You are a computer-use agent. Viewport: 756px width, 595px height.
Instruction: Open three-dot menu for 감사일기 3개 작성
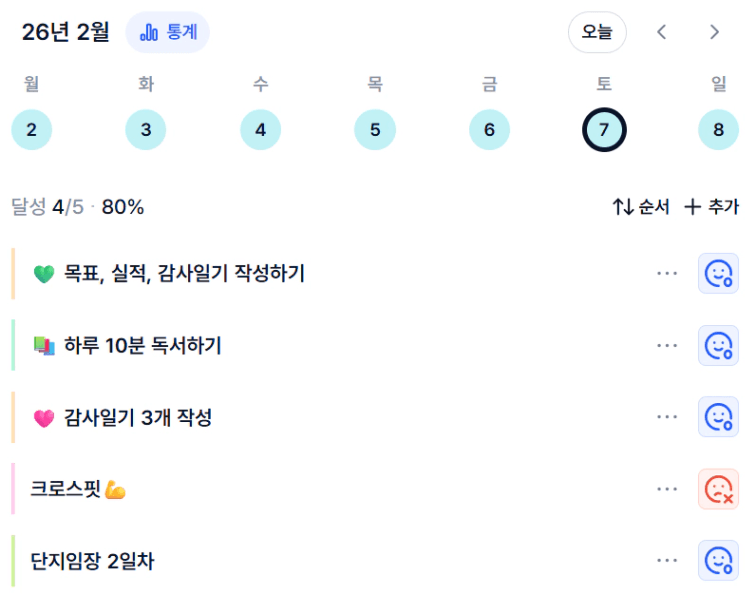(667, 417)
